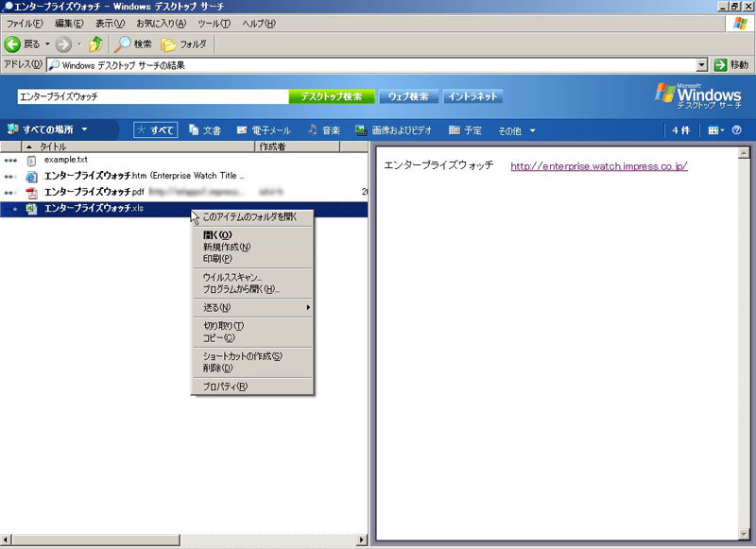
Task: Click the 4 件 result count label
Action: (x=680, y=130)
